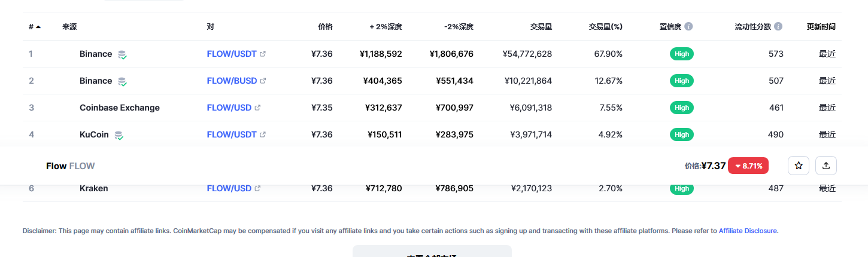Click external link icon next to FLOW/BUSD
Screen dimensions: 868x257
click(x=263, y=81)
